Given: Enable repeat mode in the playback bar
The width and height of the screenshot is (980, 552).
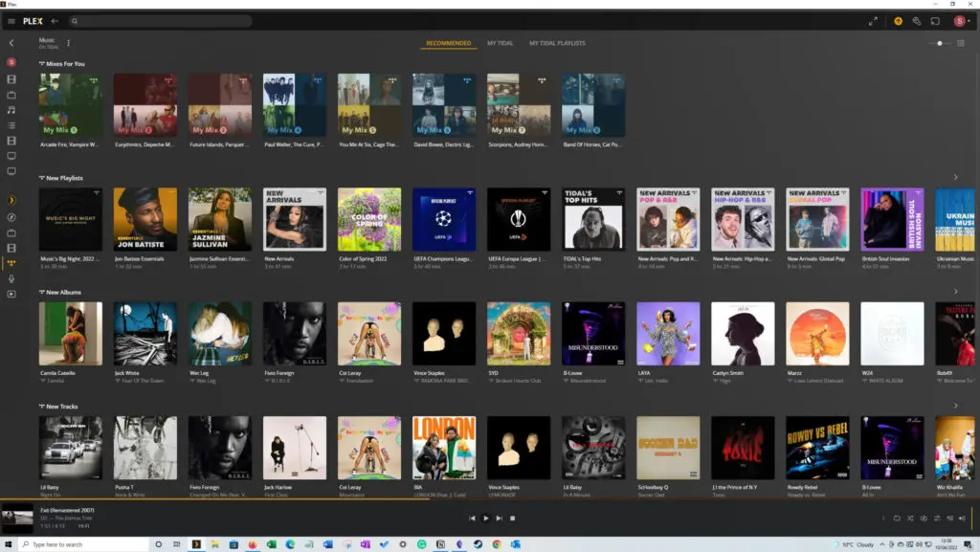Looking at the screenshot, I should click(898, 518).
